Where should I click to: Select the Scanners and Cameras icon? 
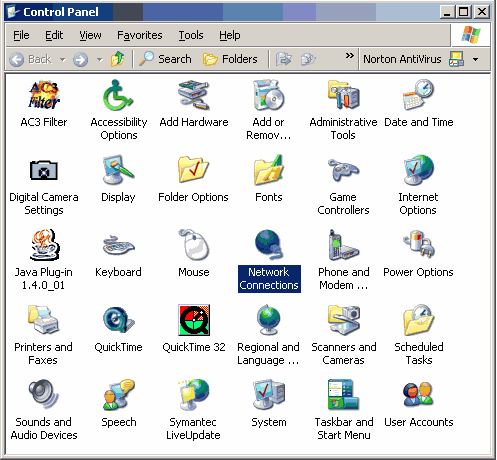pos(344,320)
